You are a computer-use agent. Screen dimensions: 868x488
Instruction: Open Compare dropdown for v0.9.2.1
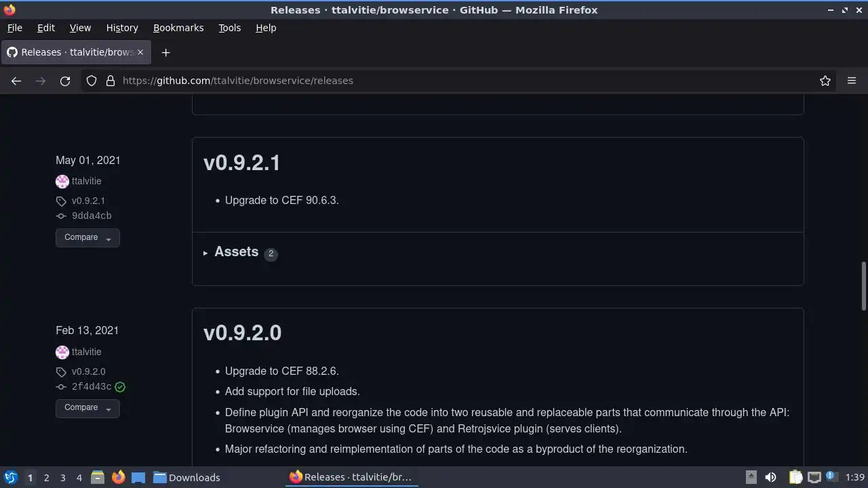(87, 237)
